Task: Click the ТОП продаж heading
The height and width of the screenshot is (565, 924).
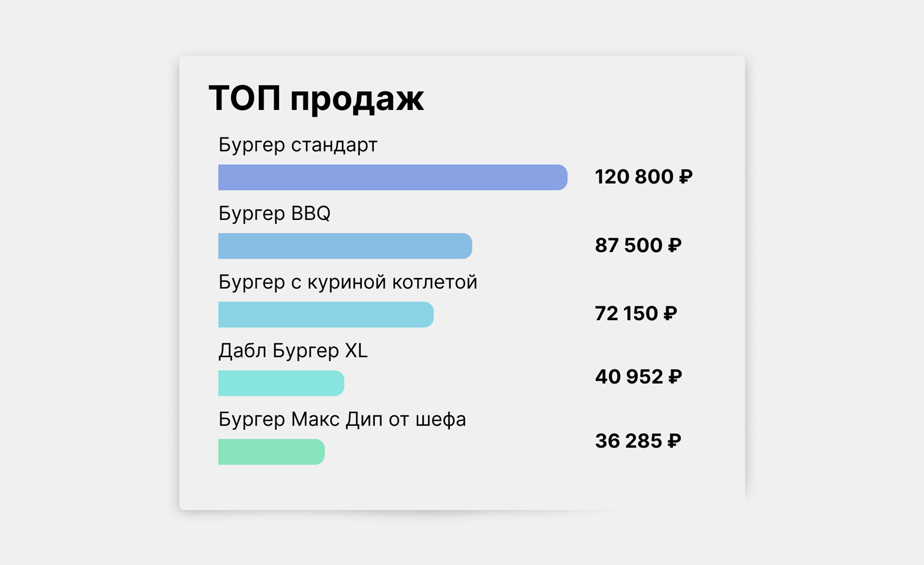Action: pos(316,99)
